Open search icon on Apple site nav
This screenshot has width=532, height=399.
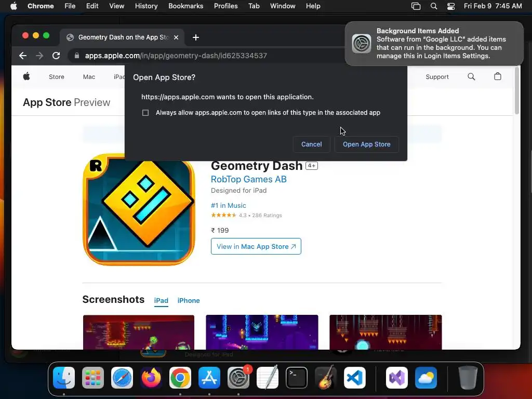(471, 77)
